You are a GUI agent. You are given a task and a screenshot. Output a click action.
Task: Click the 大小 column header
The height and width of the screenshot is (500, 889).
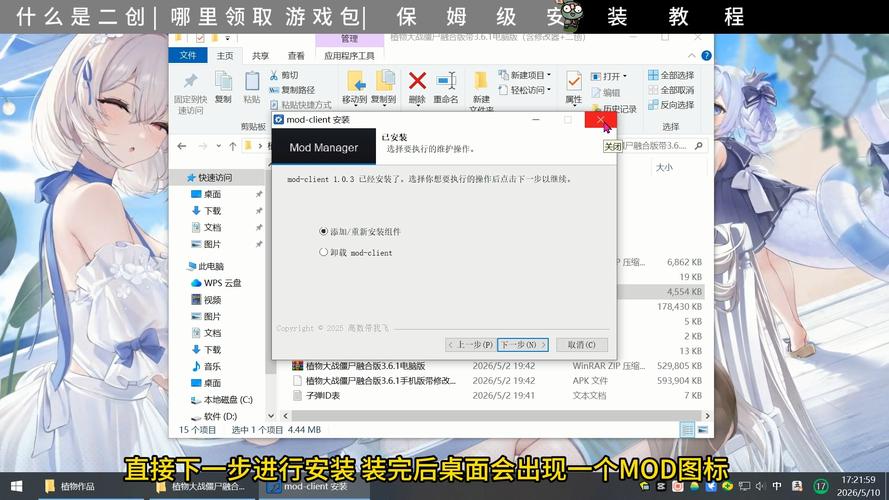664,167
